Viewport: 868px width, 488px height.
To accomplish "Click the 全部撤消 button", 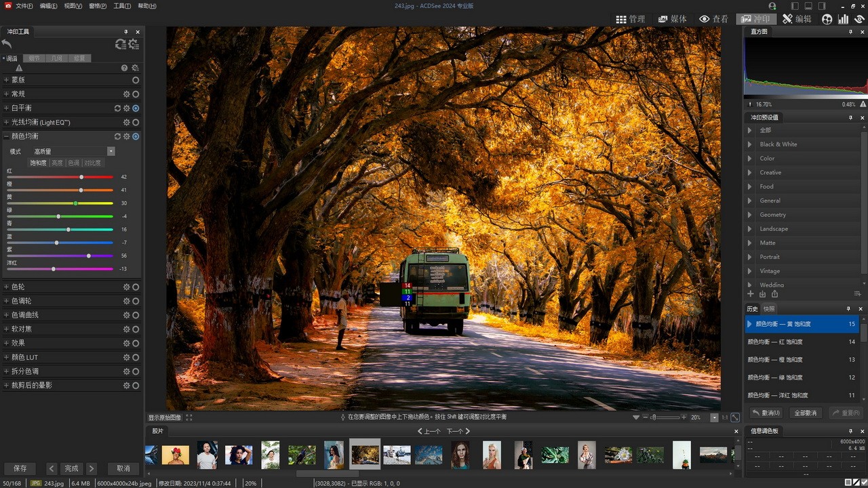I will pos(805,413).
